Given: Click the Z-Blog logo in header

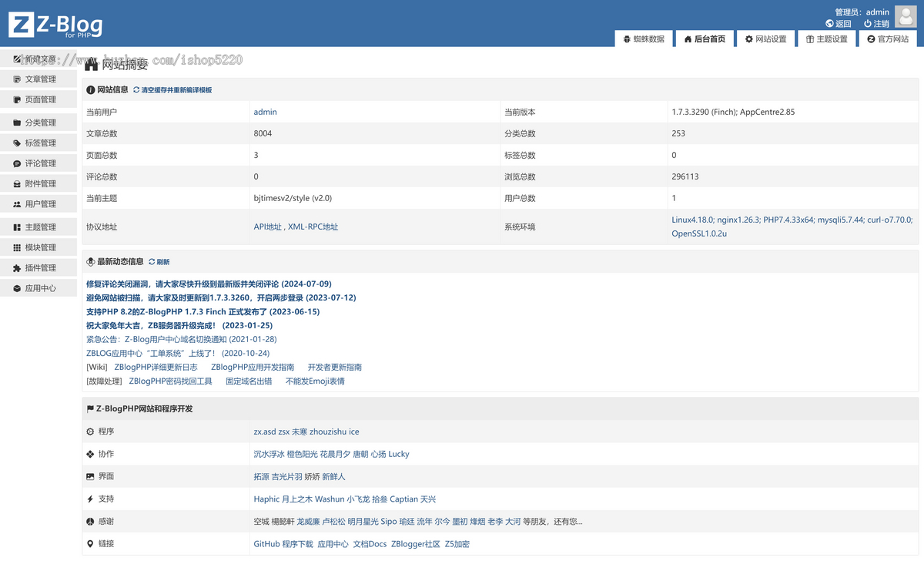Looking at the screenshot, I should click(x=55, y=25).
